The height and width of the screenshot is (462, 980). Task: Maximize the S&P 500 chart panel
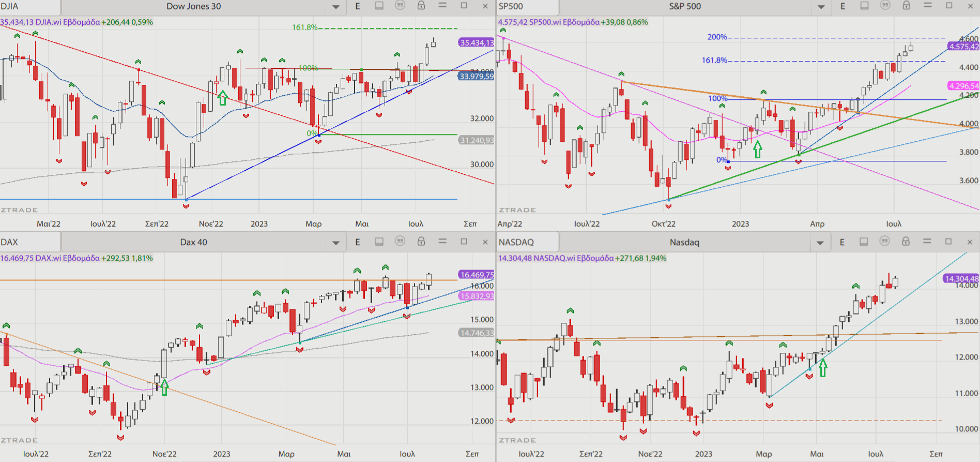(x=949, y=6)
